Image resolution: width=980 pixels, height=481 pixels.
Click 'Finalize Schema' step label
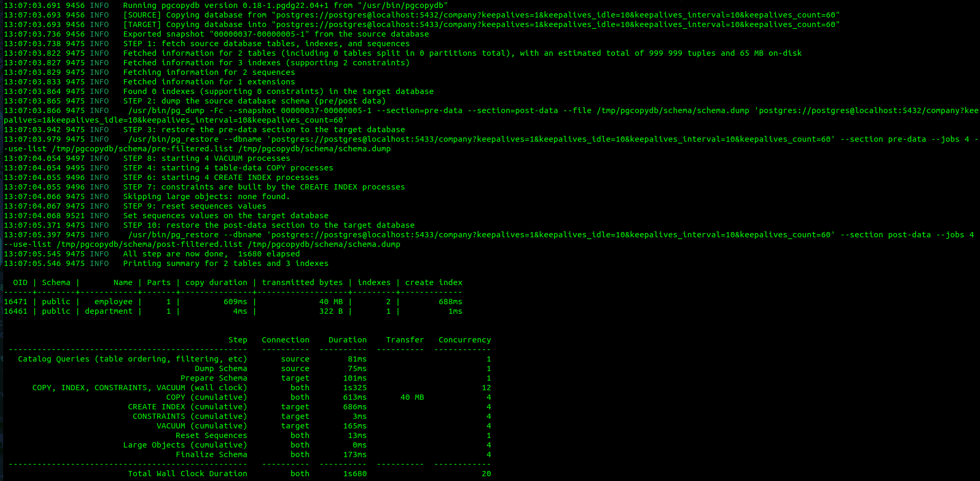[x=211, y=454]
